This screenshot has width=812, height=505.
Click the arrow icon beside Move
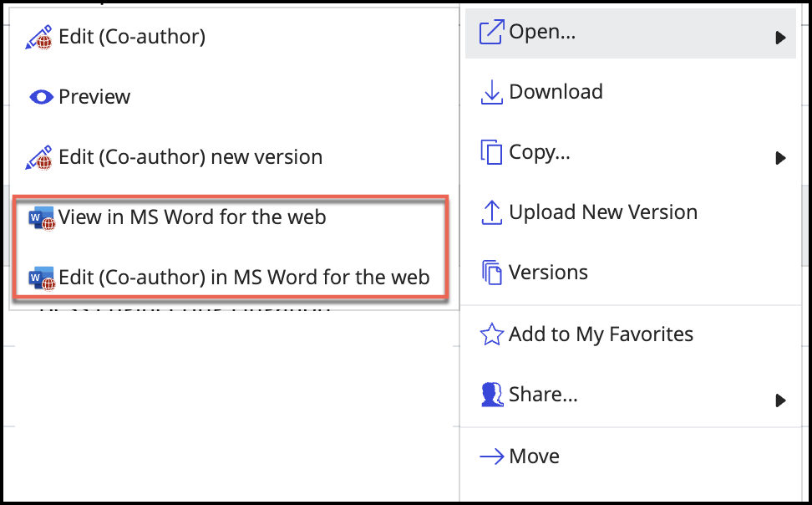(x=491, y=457)
